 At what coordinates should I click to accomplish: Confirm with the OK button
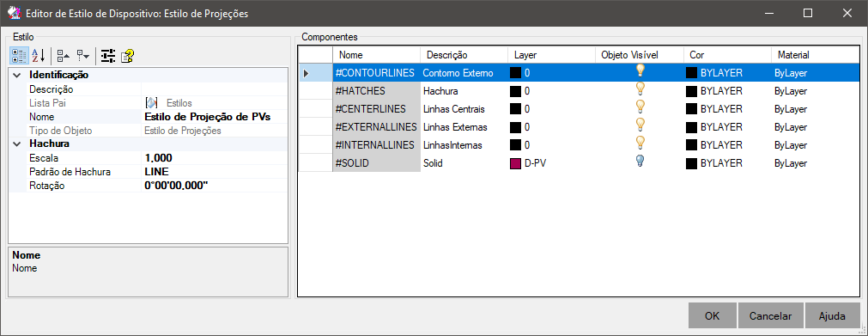(x=713, y=316)
